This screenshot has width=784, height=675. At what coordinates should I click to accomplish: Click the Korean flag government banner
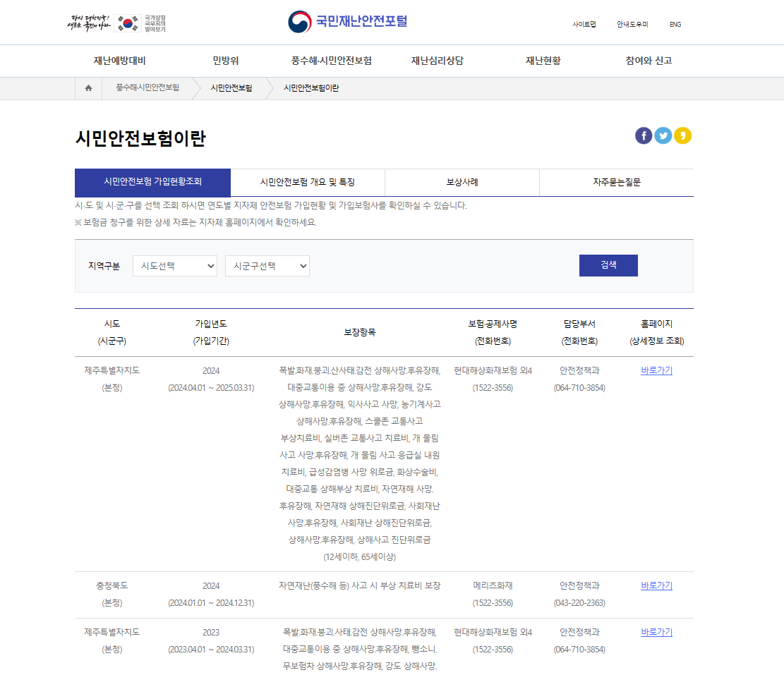tap(117, 21)
